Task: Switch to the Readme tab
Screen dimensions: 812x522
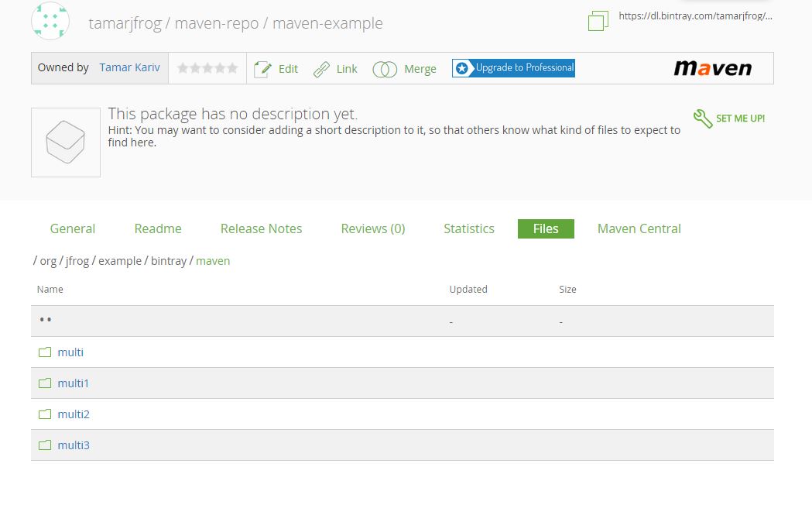Action: (158, 228)
